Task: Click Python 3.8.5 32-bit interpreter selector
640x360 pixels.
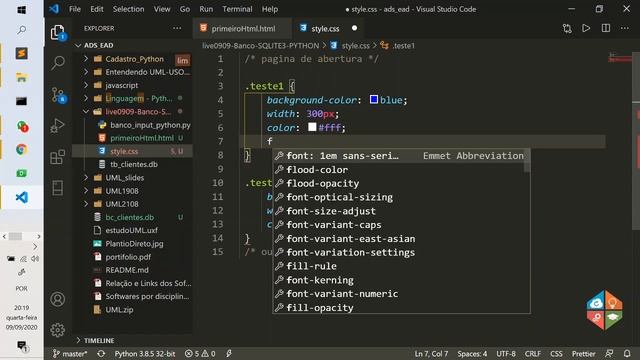Action: coord(144,353)
